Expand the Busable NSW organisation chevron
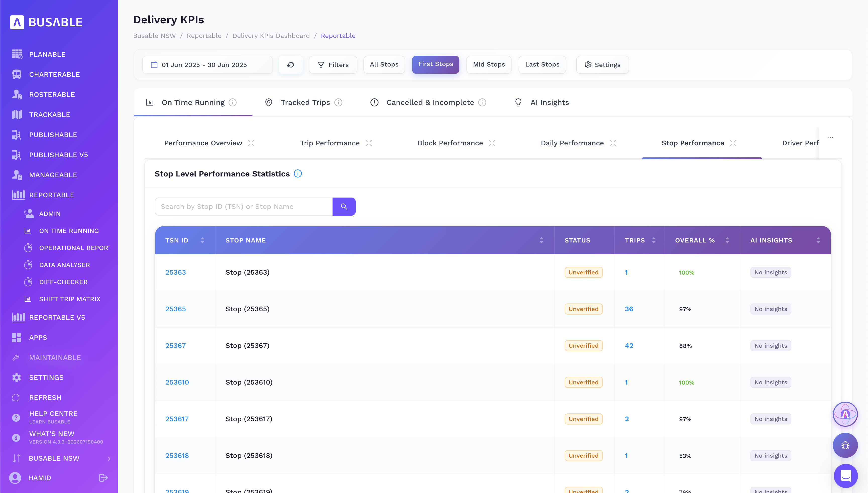The image size is (868, 493). [x=109, y=458]
